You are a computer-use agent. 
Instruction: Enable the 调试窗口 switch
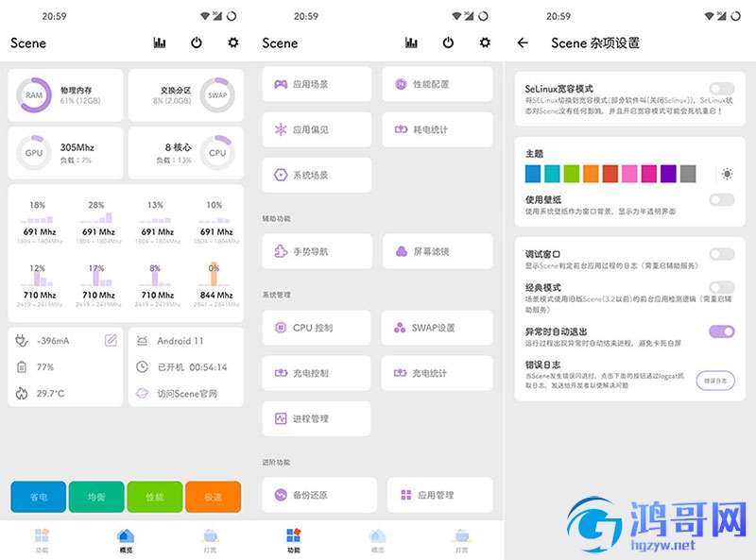pyautogui.click(x=722, y=254)
